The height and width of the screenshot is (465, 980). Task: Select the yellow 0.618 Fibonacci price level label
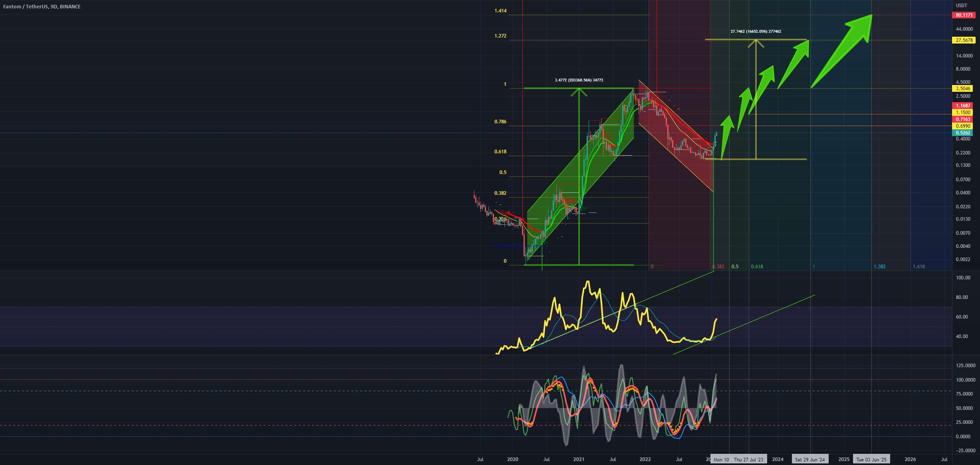pos(500,152)
